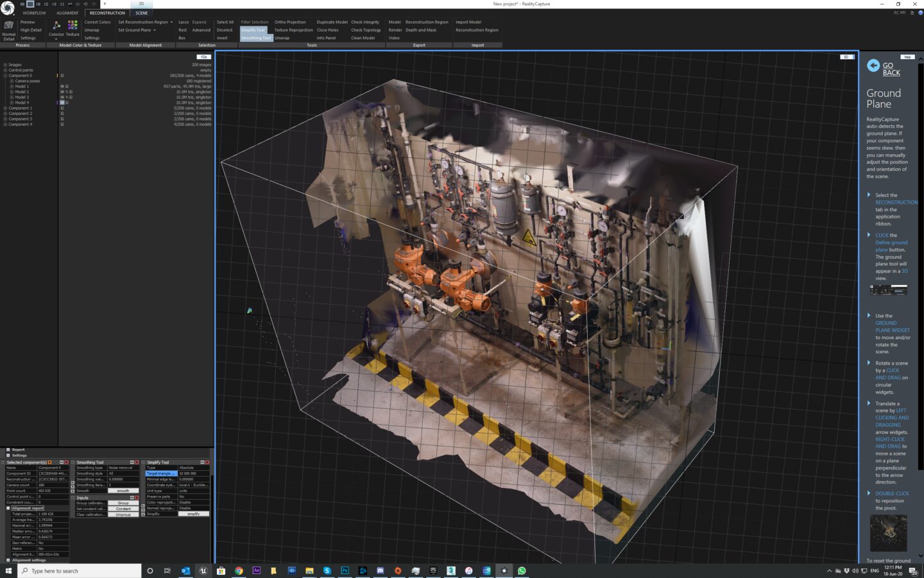
Task: Open After Effects from the taskbar
Action: 257,570
